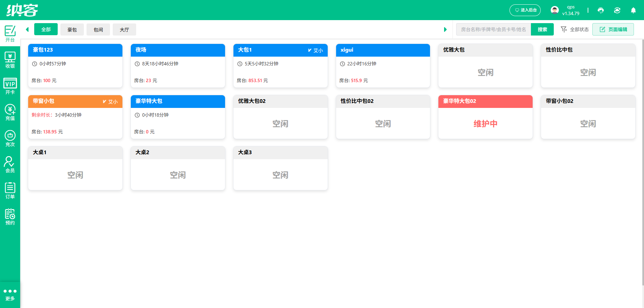Open the 订单 orders sidebar icon
Image resolution: width=644 pixels, height=308 pixels.
coord(10,191)
